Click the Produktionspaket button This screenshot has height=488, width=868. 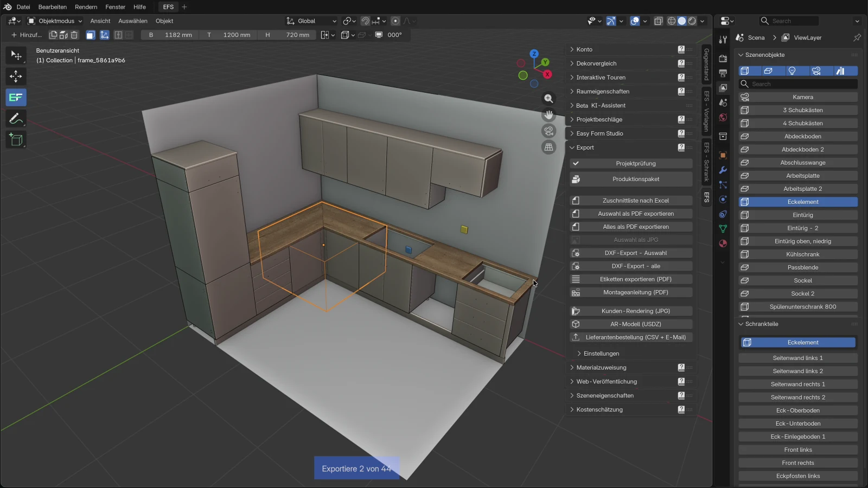(631, 179)
